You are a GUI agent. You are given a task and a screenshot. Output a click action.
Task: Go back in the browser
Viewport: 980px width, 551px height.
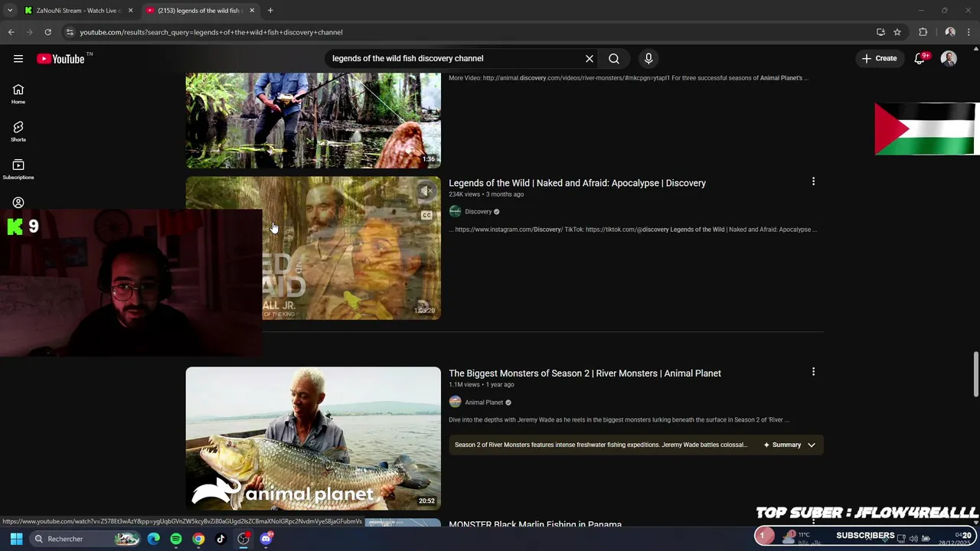(x=11, y=32)
